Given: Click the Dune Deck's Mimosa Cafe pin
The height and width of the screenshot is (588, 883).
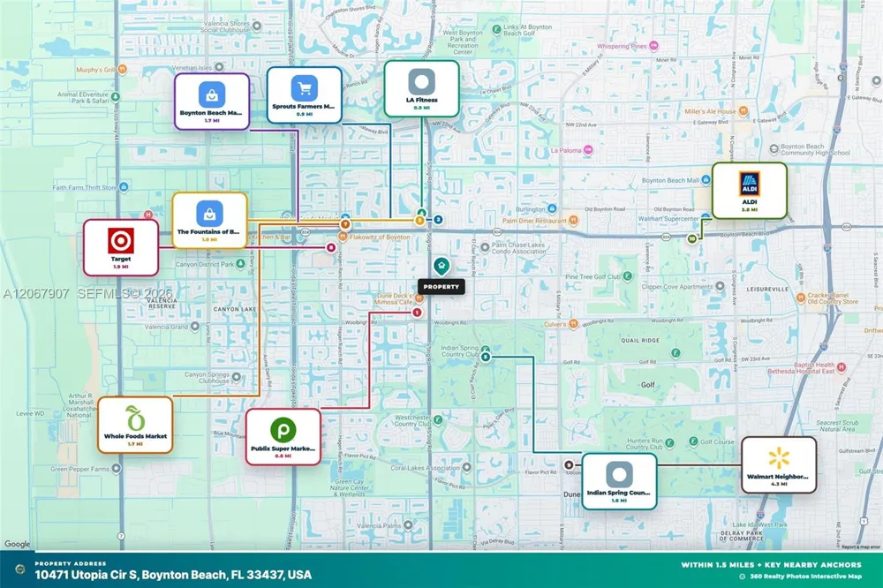Looking at the screenshot, I should pos(419,298).
